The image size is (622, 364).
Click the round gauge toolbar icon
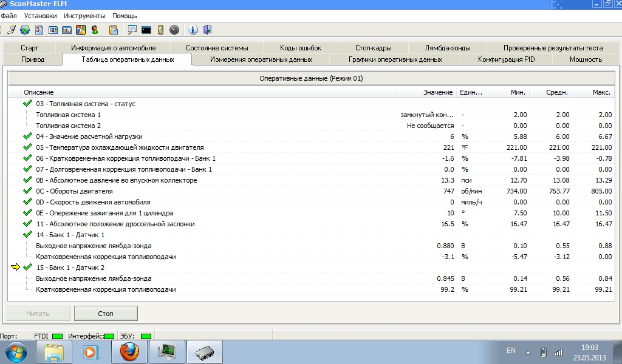(174, 29)
